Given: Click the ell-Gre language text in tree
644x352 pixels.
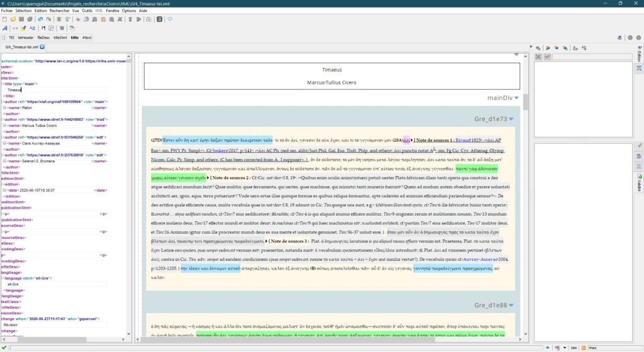Looking at the screenshot, I should pyautogui.click(x=13, y=284).
